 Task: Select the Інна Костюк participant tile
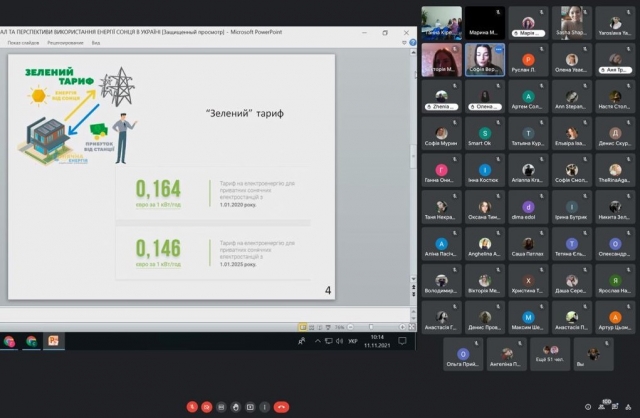coord(484,170)
